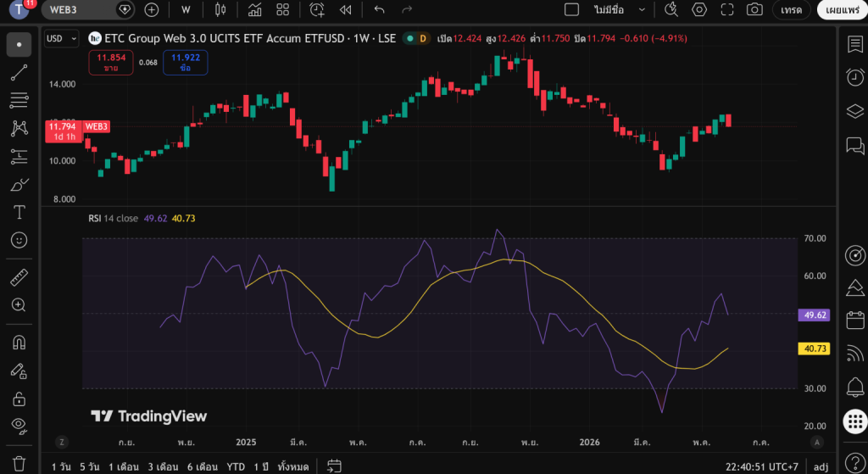Click the 22:40:51 UTC+7 timezone

pyautogui.click(x=763, y=467)
